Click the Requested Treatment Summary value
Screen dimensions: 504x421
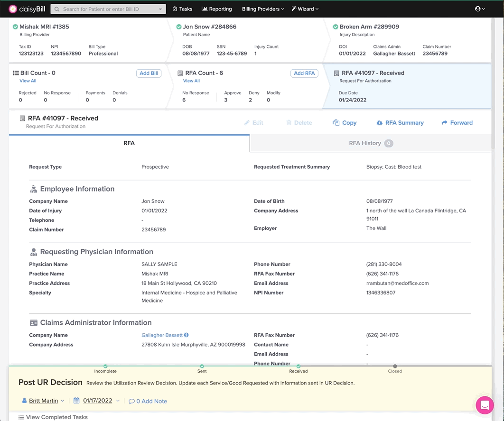(x=394, y=167)
